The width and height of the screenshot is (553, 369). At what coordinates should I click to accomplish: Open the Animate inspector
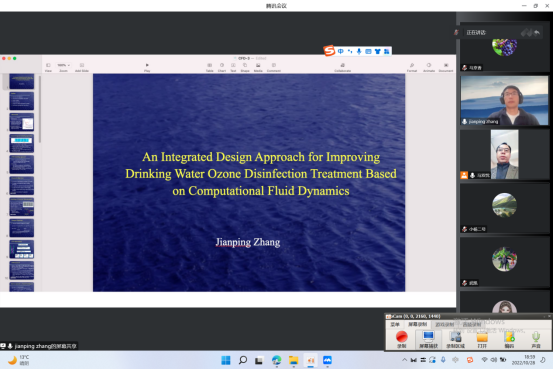click(429, 67)
